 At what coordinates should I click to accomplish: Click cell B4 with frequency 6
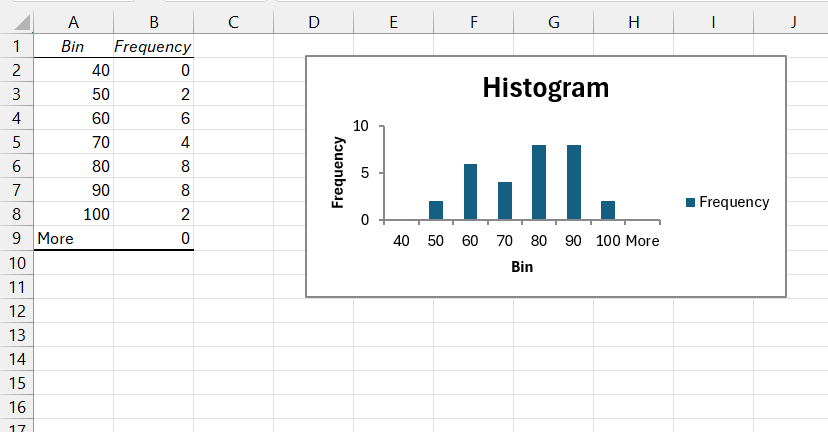pyautogui.click(x=154, y=118)
